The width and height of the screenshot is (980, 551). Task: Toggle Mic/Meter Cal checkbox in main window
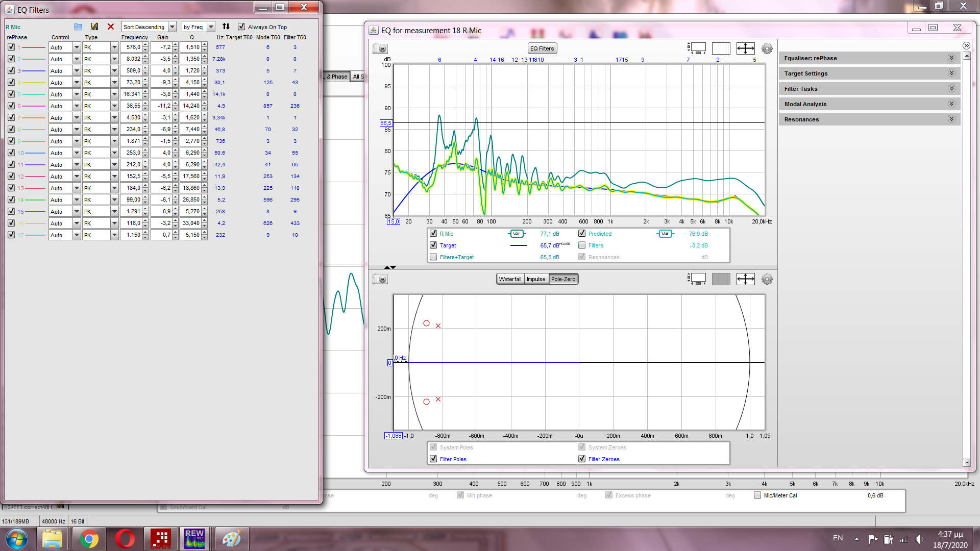[757, 495]
